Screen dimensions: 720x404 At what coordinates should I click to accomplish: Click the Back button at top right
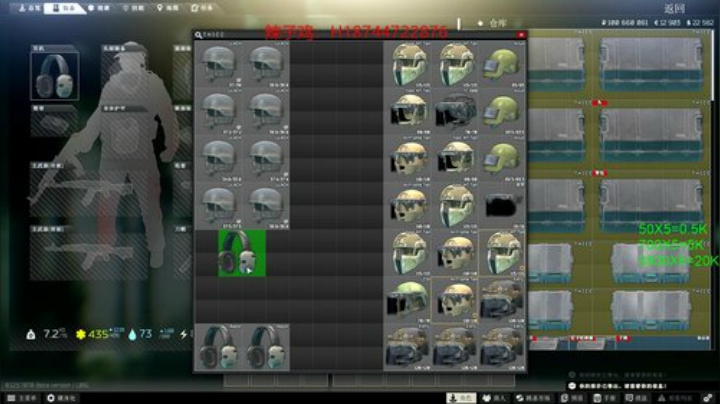click(x=674, y=8)
